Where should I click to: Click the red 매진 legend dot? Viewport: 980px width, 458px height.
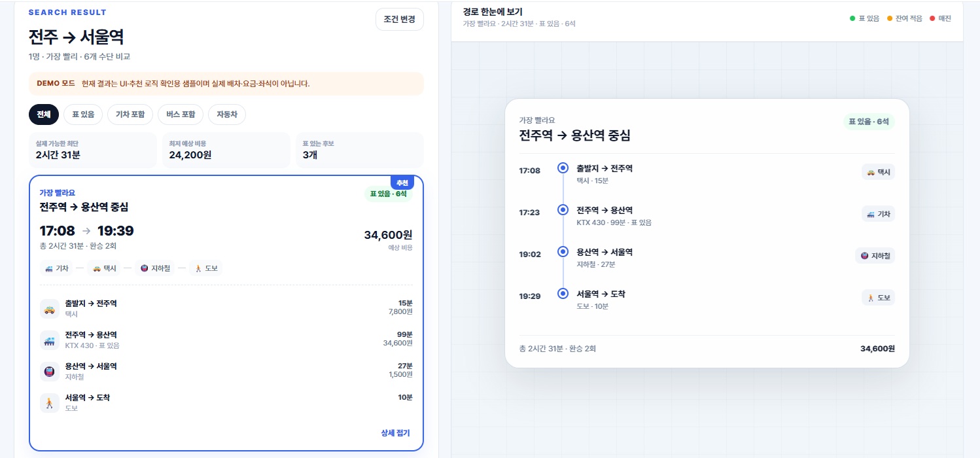(932, 18)
